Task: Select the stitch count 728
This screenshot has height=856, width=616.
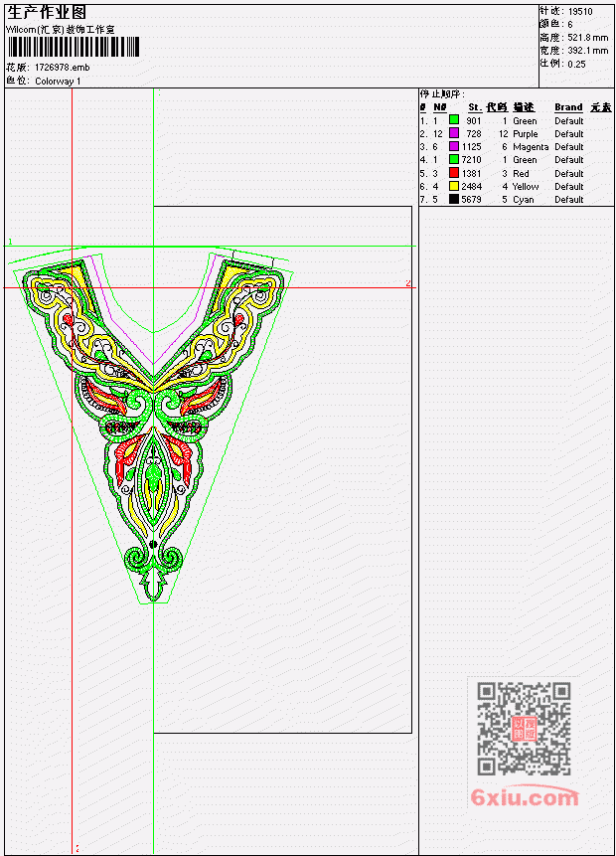Action: tap(474, 134)
